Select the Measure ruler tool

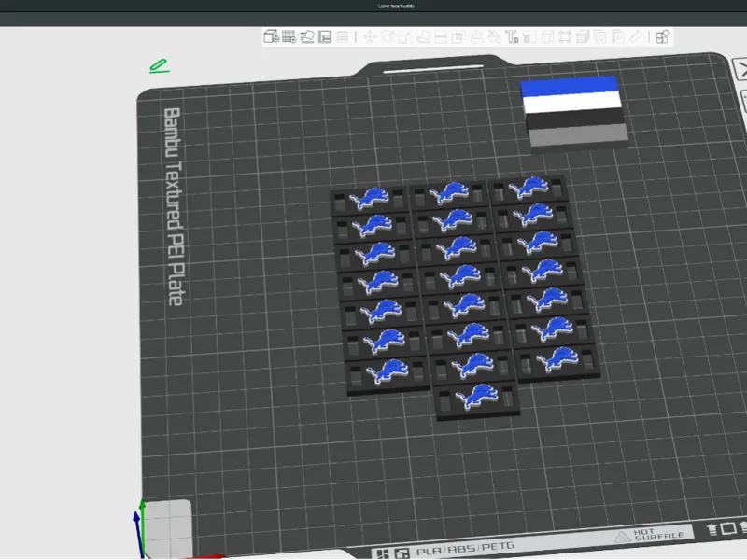click(636, 36)
